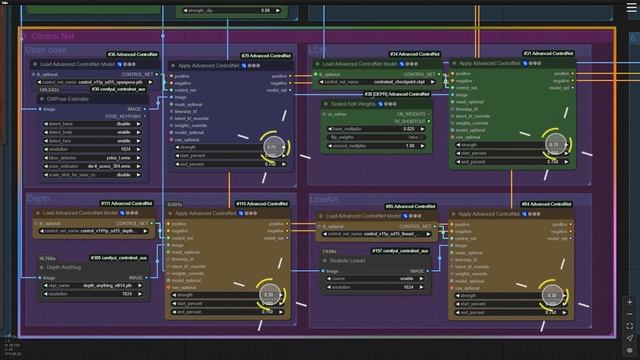Collapse the LineArt Load Advanced ControlNet Model node
Screen dimensions: 640x360
pos(321,216)
